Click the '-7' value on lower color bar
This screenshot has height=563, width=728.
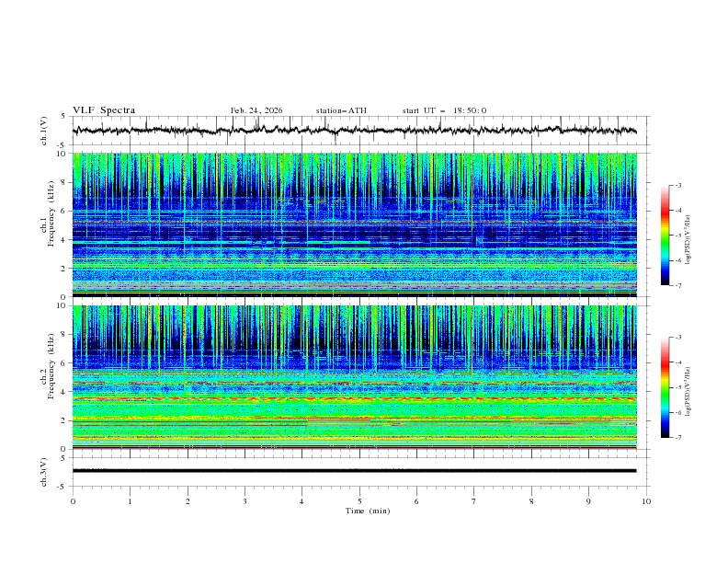coord(677,437)
